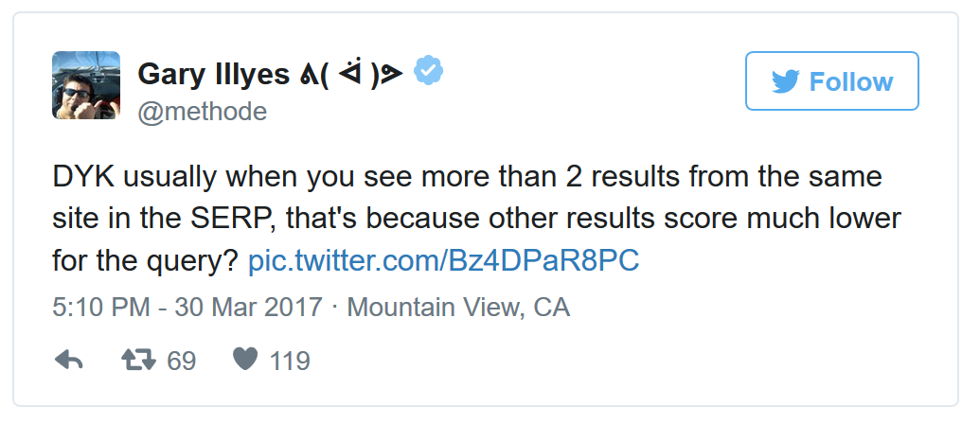
Task: Click the Mountain View, CA location
Action: pos(458,308)
